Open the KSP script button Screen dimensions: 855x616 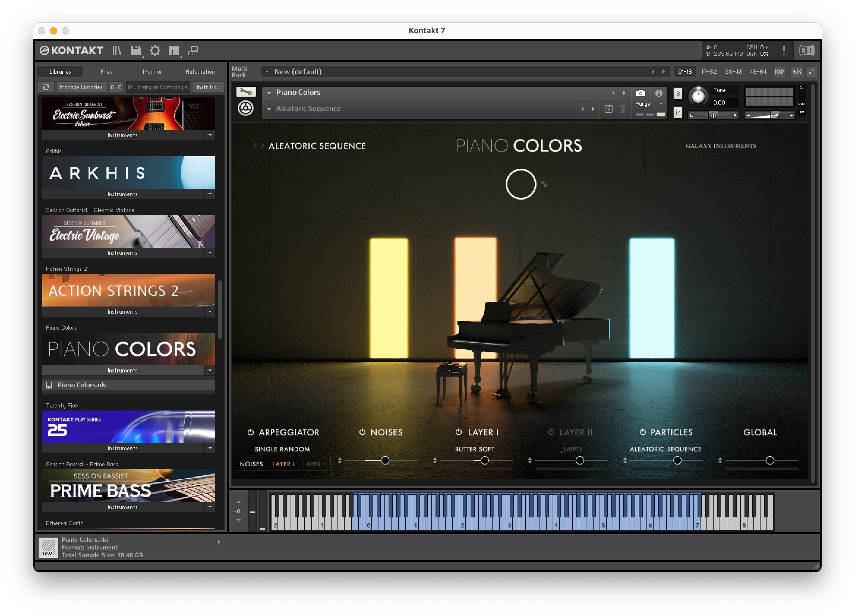pos(779,72)
